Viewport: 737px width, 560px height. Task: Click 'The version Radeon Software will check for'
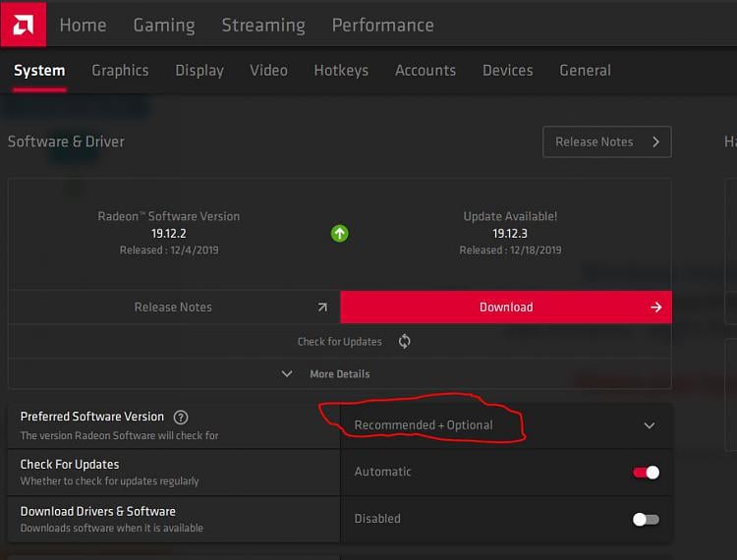(x=119, y=435)
